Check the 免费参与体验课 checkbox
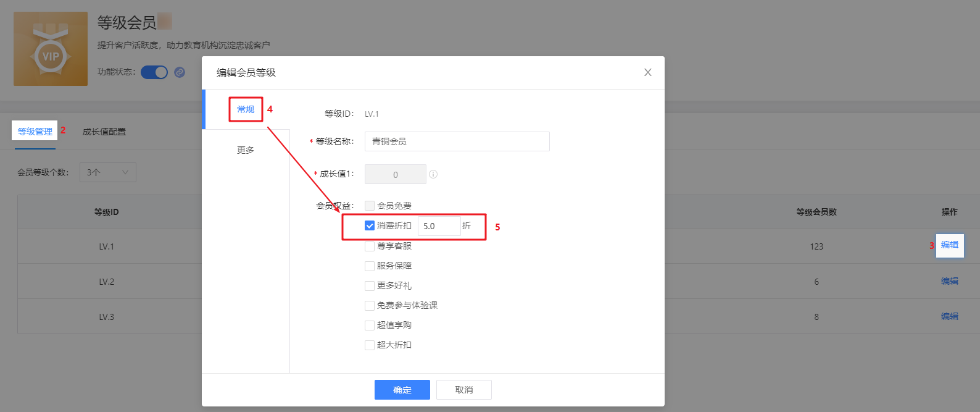This screenshot has width=980, height=412. pos(370,306)
